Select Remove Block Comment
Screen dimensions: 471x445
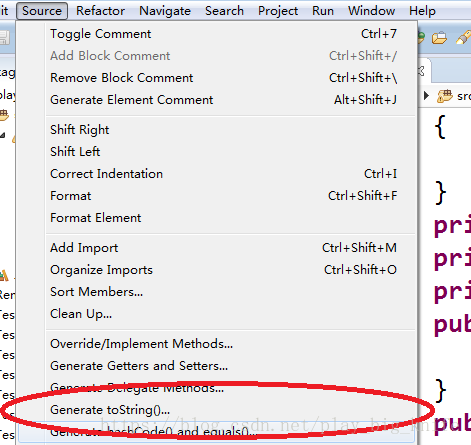[x=217, y=78]
